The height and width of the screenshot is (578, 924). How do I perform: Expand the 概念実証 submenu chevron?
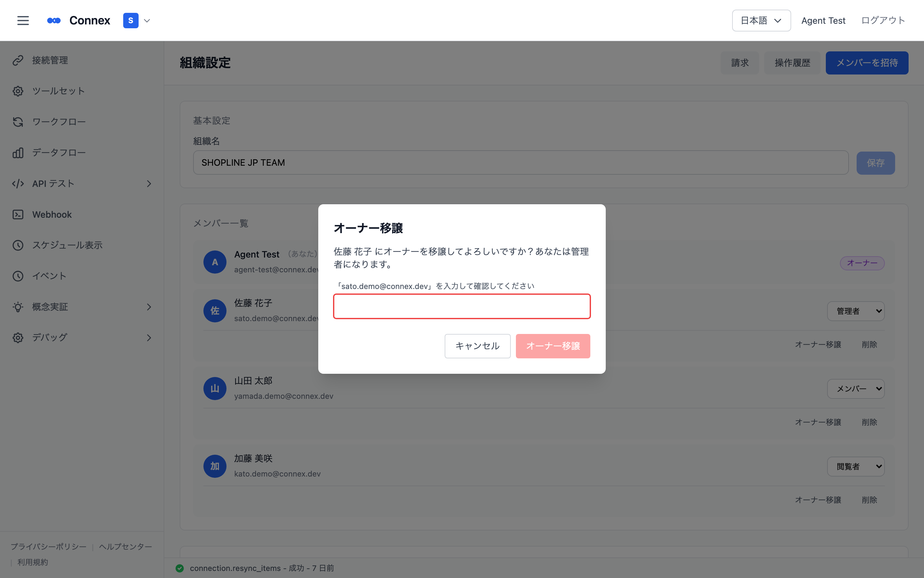[149, 307]
